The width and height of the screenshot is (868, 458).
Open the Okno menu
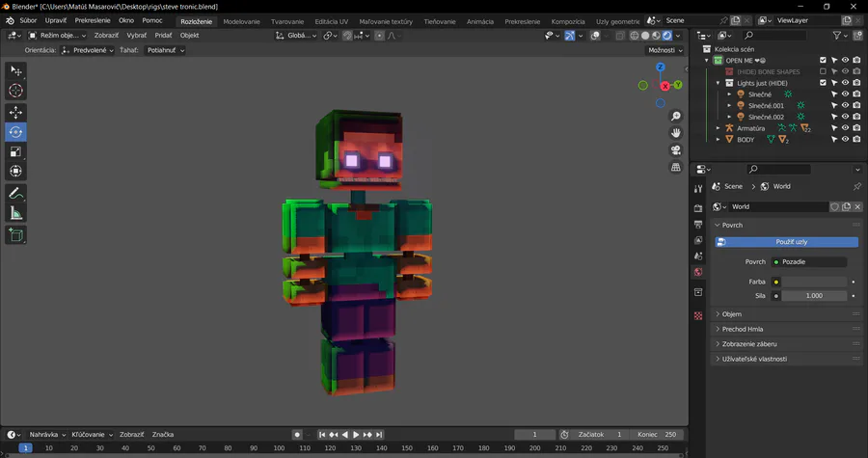coord(126,20)
